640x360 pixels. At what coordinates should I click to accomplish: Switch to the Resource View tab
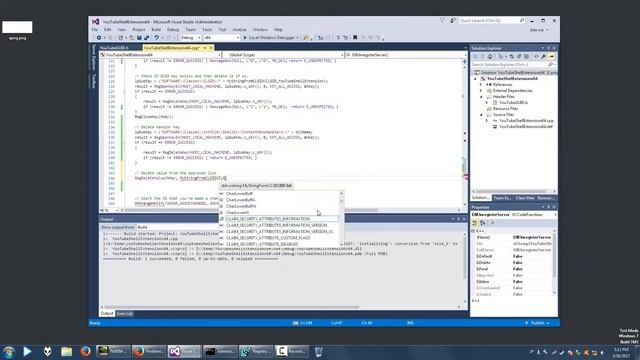pos(546,198)
